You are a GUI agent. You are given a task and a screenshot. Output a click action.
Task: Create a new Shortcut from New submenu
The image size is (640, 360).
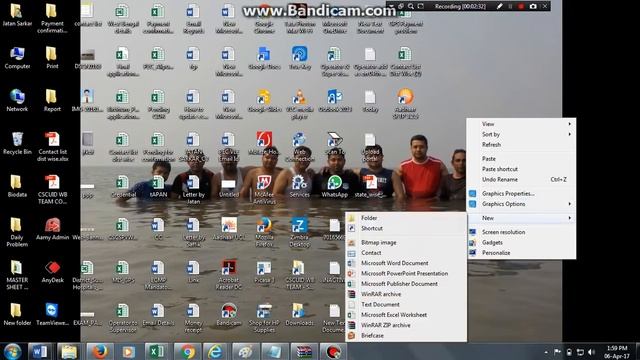point(406,229)
